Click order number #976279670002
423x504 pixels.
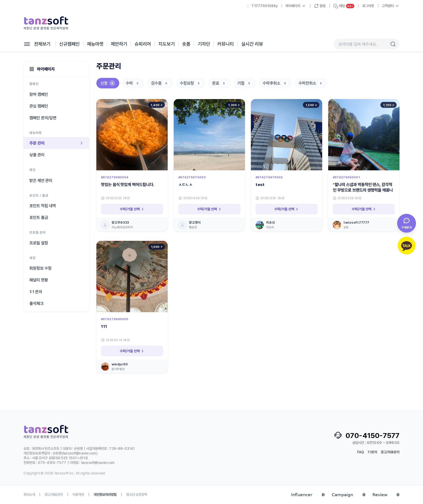(x=269, y=177)
